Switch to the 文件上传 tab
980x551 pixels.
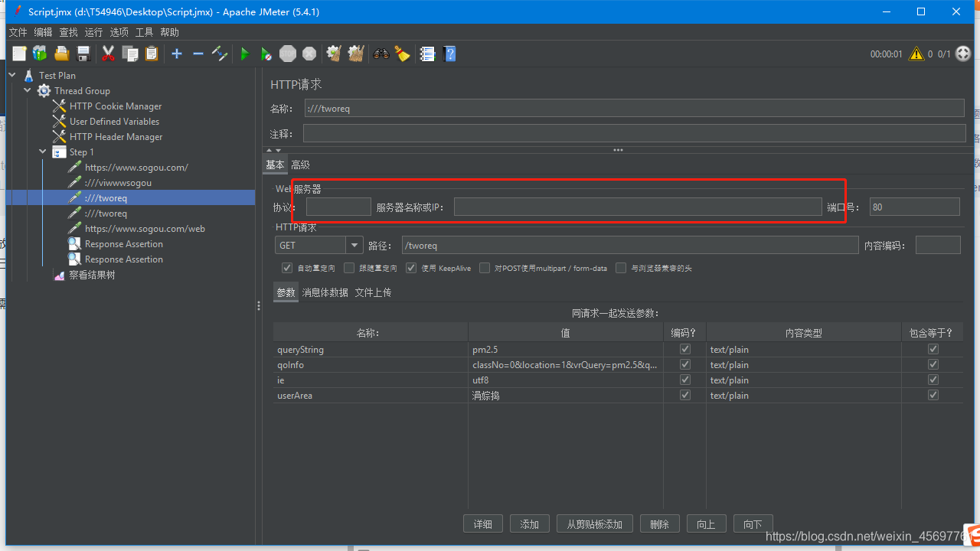tap(373, 292)
